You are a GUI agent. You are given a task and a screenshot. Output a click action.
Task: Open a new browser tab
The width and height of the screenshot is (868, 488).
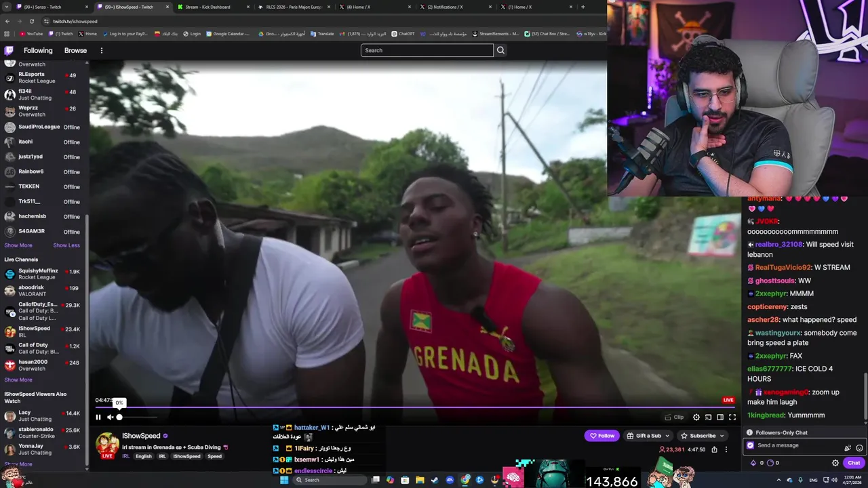tap(583, 7)
